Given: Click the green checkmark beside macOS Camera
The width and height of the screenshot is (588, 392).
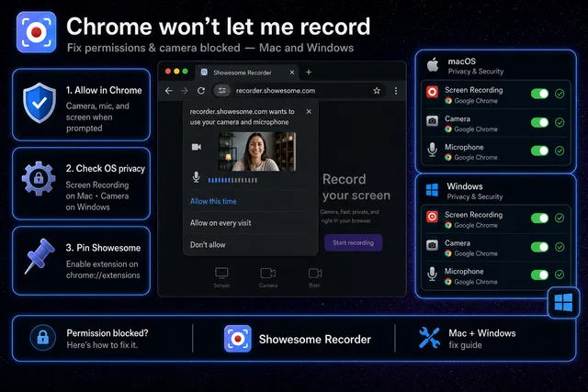Looking at the screenshot, I should (560, 122).
